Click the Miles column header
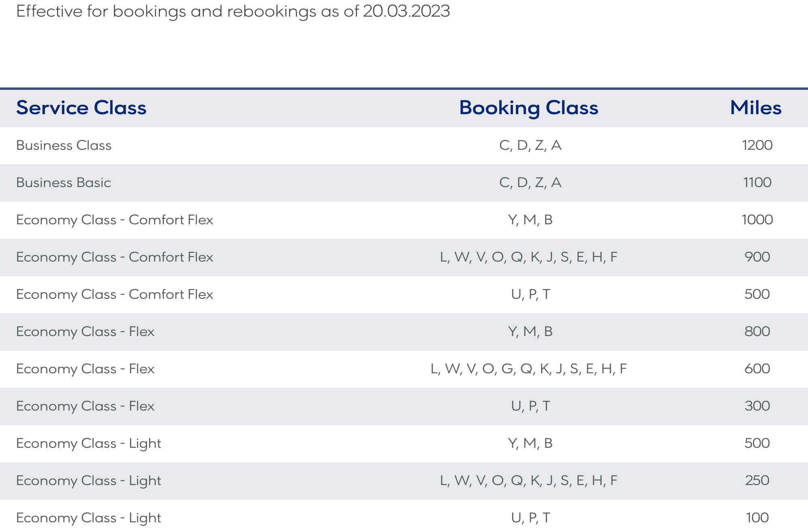 click(756, 108)
